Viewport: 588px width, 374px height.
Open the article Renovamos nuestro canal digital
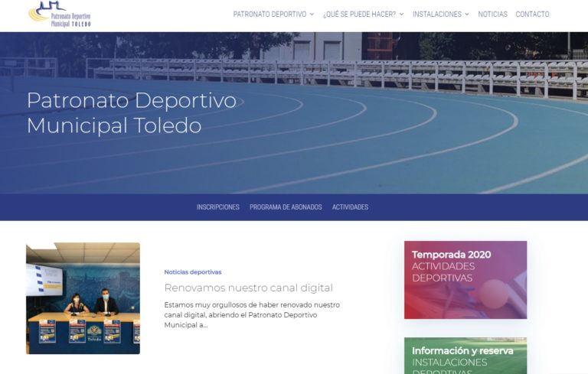[x=249, y=288]
